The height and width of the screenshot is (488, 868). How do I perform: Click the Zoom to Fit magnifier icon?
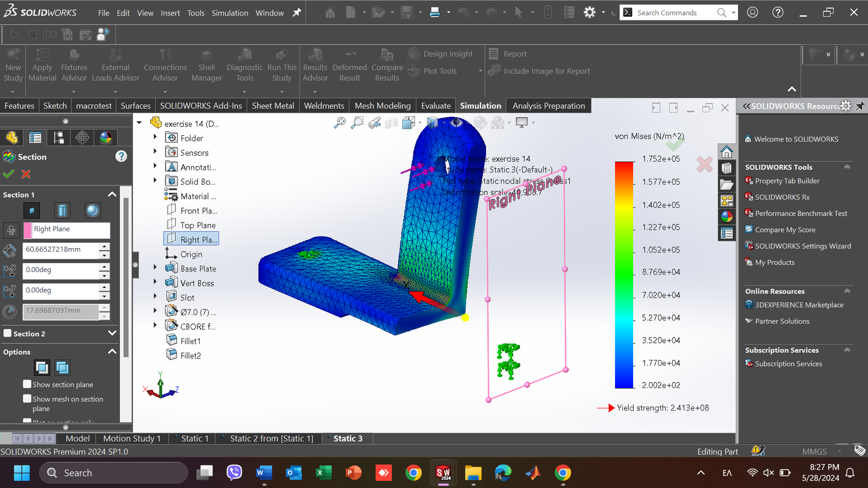340,123
